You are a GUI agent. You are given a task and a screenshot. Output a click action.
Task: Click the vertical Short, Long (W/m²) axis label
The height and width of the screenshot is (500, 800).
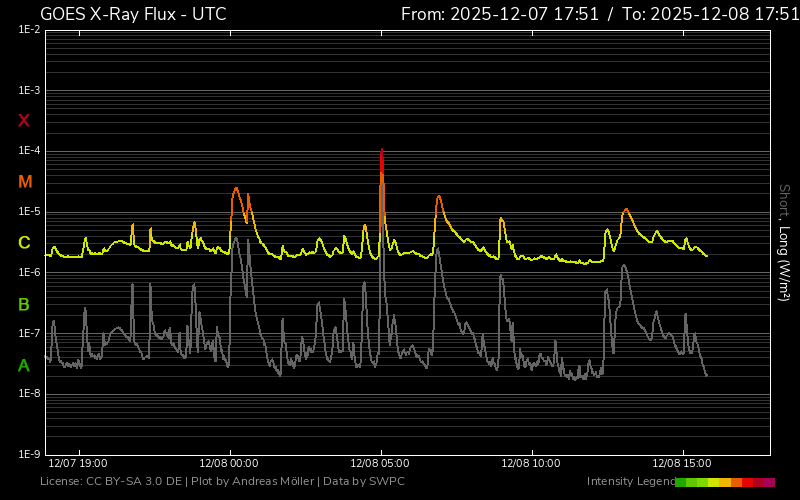pyautogui.click(x=784, y=242)
